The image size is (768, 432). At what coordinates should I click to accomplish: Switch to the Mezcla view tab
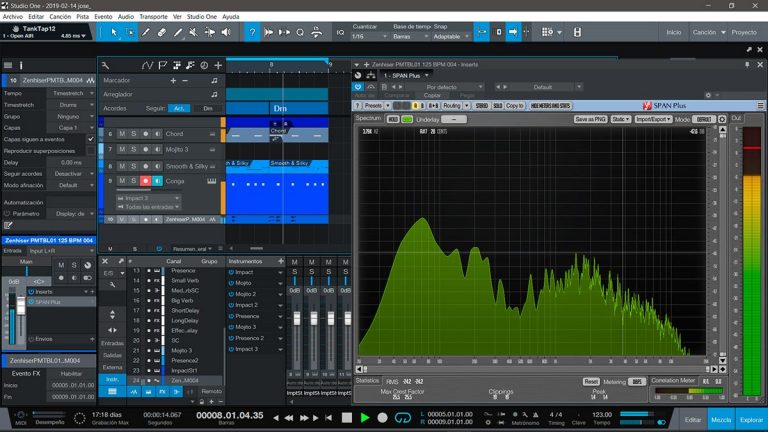click(721, 420)
